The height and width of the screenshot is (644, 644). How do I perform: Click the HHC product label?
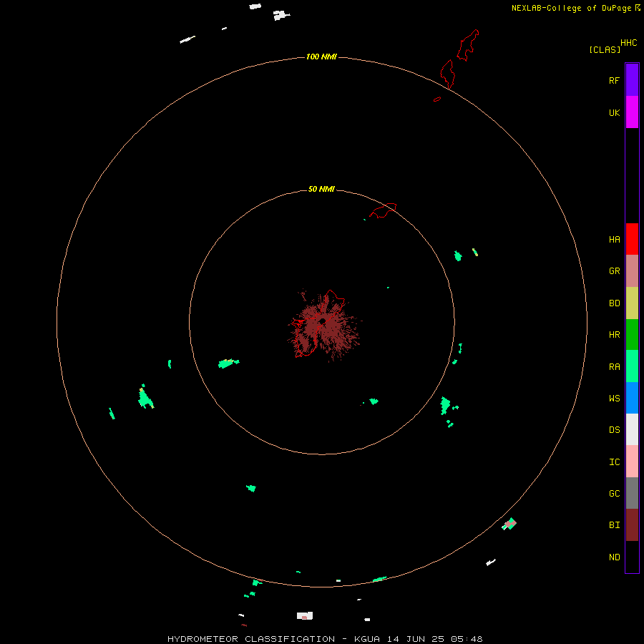(x=628, y=43)
